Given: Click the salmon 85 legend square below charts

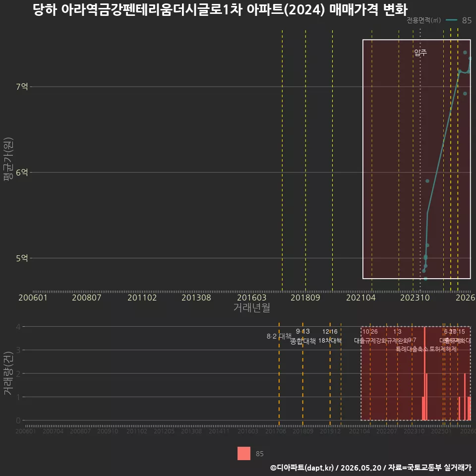Looking at the screenshot, I should tap(244, 453).
